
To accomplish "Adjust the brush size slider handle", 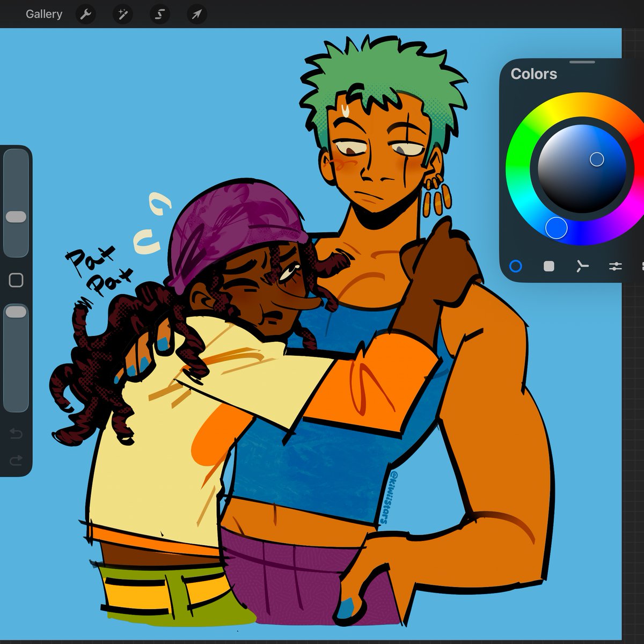I will [x=16, y=217].
